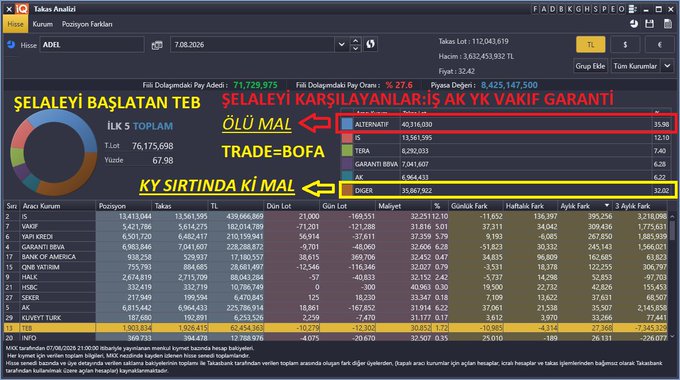
Task: Click TOPLAM label beside İLK 5
Action: click(x=153, y=126)
